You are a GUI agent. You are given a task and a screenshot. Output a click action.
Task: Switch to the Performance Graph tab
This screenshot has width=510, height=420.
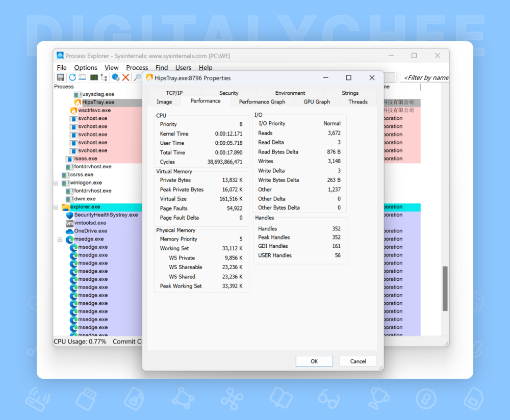tap(262, 102)
